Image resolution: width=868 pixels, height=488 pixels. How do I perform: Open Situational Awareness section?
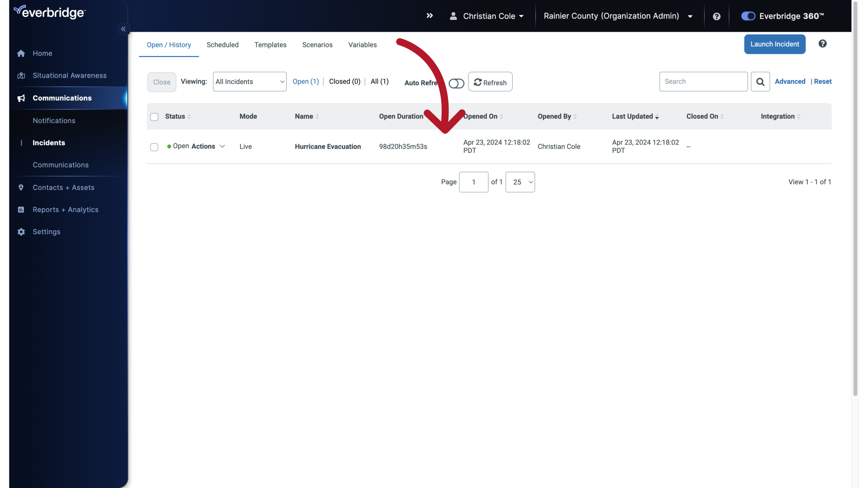tap(69, 75)
